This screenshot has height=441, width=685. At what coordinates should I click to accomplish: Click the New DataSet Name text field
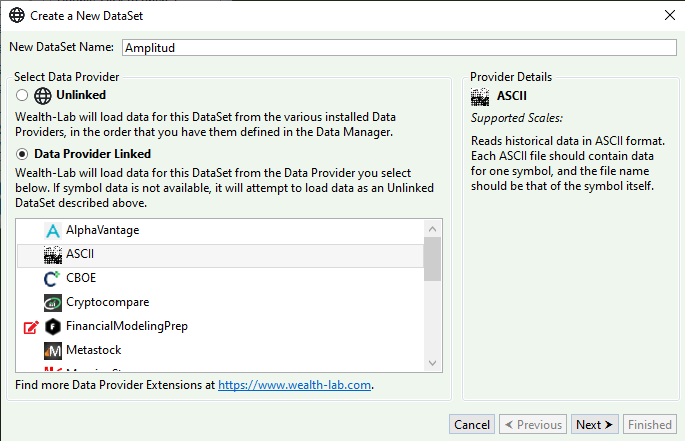[399, 47]
